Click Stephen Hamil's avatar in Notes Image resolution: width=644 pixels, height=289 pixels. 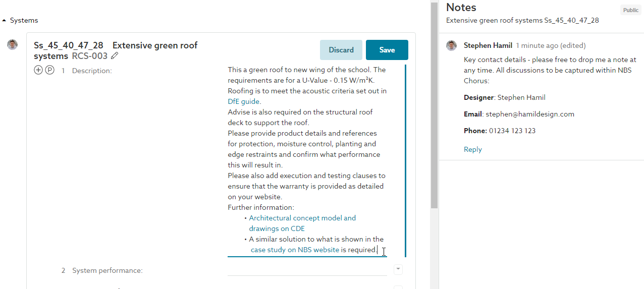(x=452, y=46)
